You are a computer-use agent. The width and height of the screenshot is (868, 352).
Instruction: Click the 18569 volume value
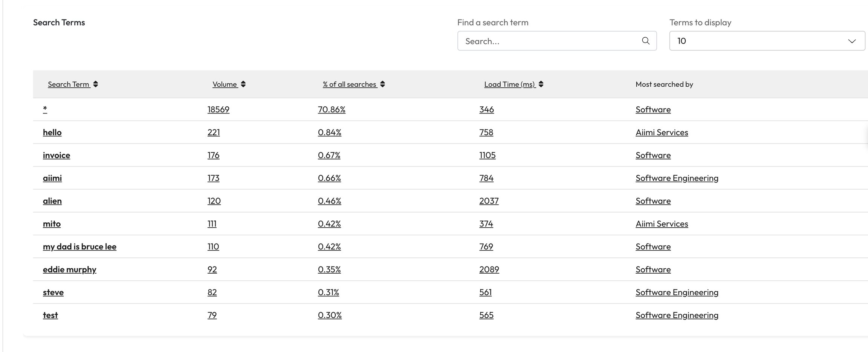click(218, 109)
